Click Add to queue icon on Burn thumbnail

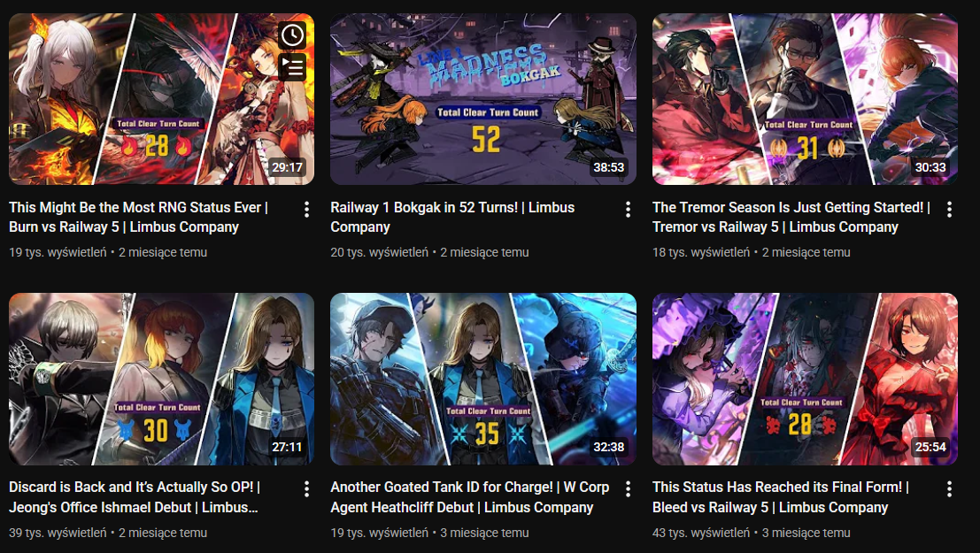292,66
